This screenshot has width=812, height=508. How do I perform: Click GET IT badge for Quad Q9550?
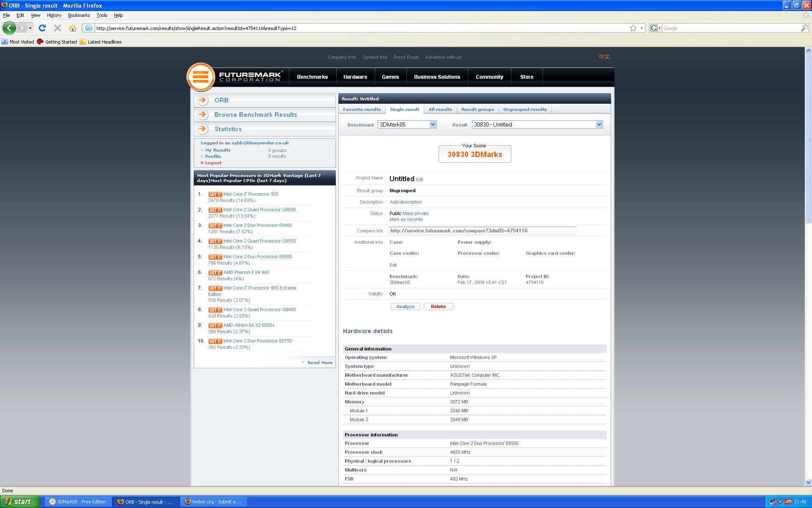tap(215, 241)
